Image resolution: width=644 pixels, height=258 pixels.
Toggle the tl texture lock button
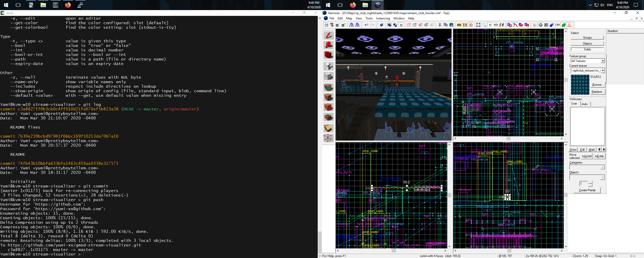[490, 25]
